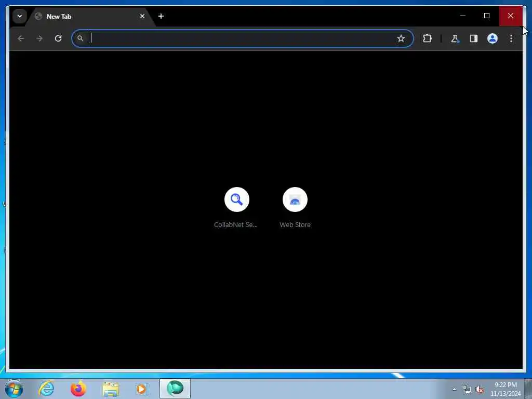Click the search icon in address bar
Screen dimensions: 532x399
(x=81, y=38)
